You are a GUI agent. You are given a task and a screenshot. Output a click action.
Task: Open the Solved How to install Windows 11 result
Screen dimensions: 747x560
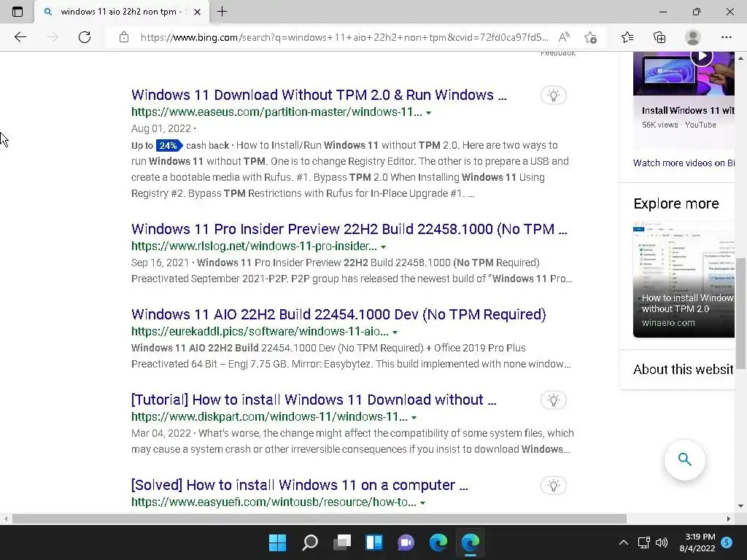point(299,485)
